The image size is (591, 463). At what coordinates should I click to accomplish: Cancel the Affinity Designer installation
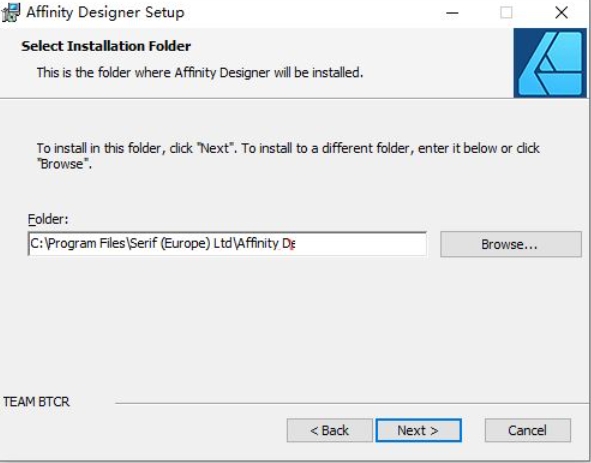[x=528, y=430]
